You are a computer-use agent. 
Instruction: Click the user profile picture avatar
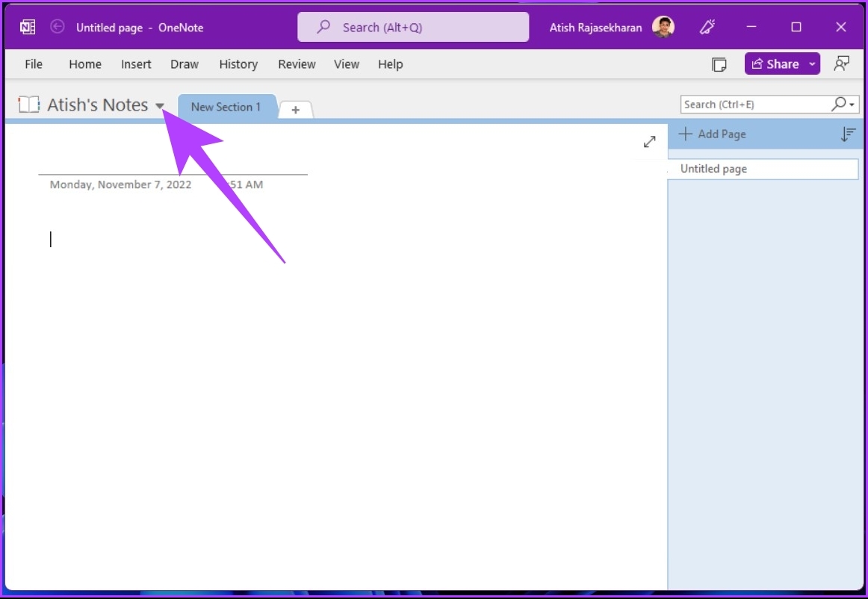[665, 27]
